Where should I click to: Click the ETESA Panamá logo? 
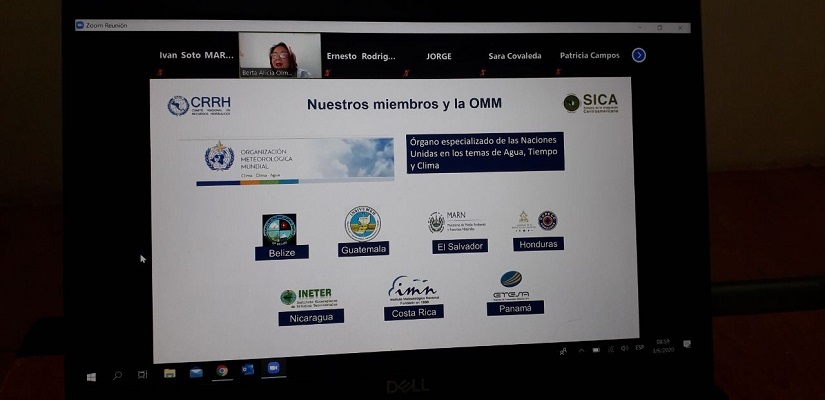(511, 285)
